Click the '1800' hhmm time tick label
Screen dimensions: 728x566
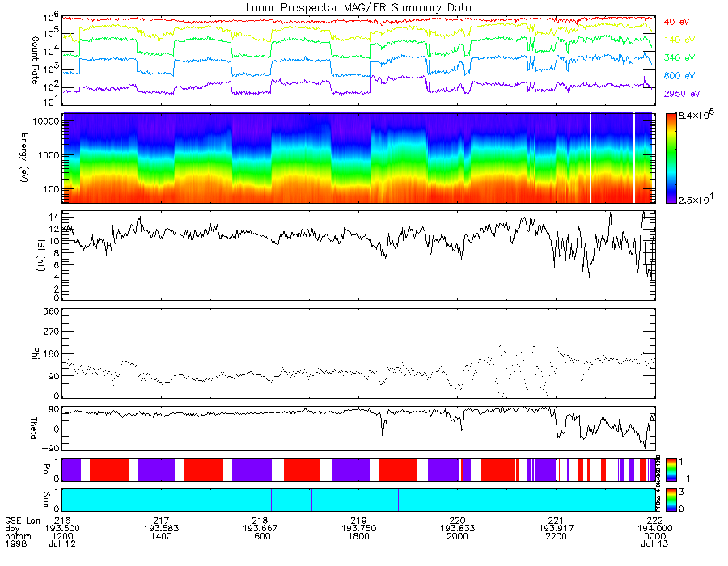click(358, 536)
